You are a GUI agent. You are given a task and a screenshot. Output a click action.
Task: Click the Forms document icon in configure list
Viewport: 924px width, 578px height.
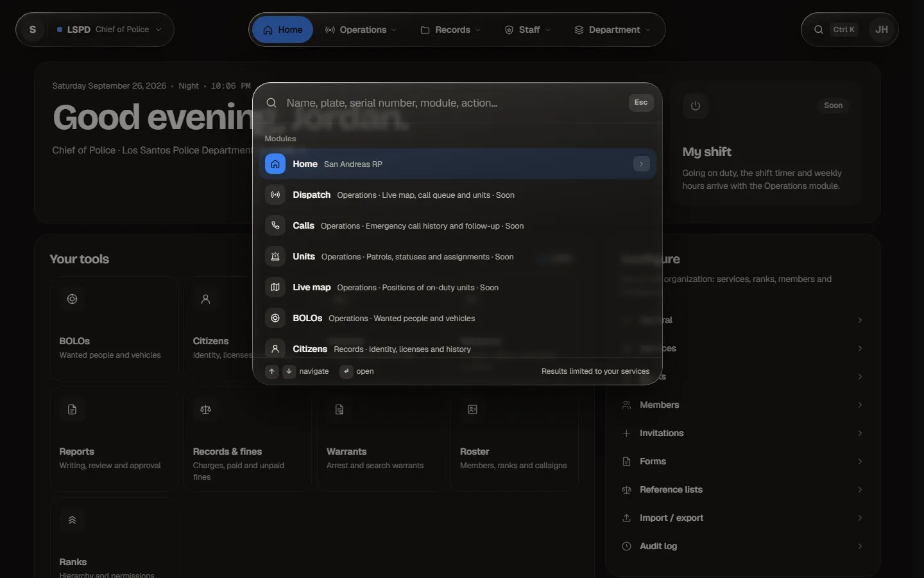(627, 461)
